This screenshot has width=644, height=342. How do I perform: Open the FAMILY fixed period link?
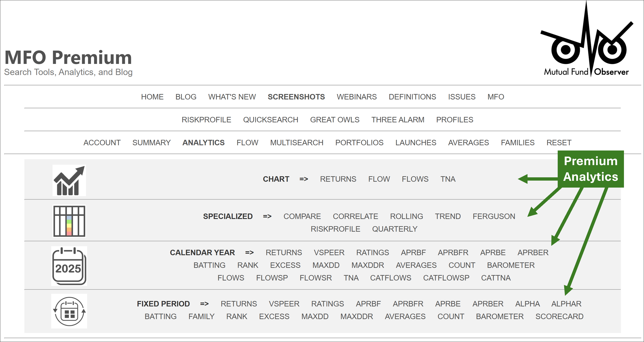[x=202, y=316]
